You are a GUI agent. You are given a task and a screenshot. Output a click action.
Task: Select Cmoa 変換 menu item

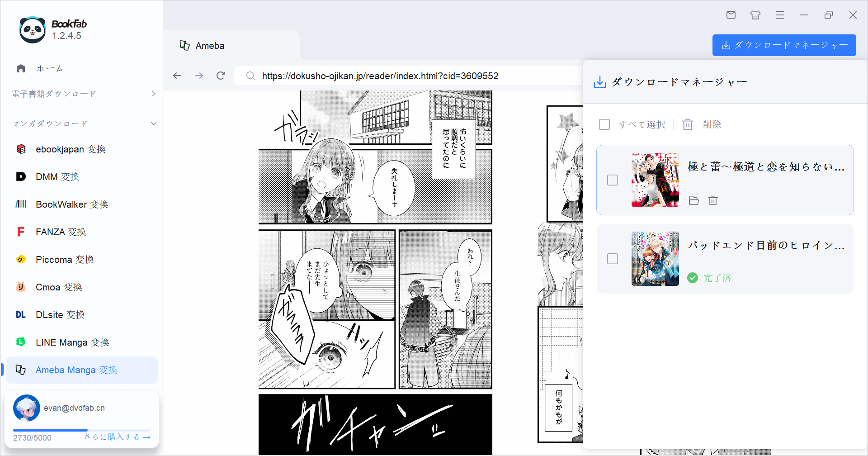click(x=82, y=287)
